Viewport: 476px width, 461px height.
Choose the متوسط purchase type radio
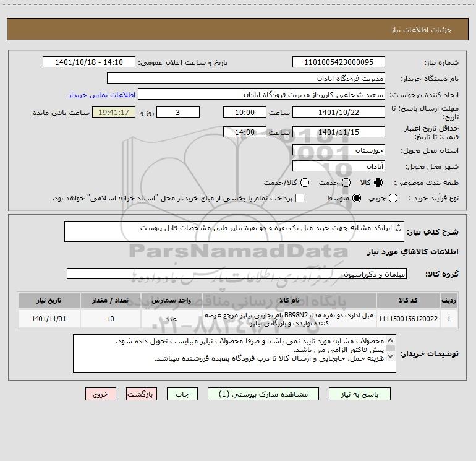point(357,198)
